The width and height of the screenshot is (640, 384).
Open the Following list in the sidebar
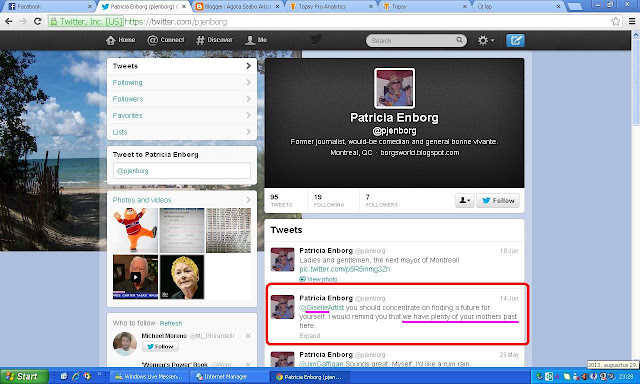[x=182, y=82]
